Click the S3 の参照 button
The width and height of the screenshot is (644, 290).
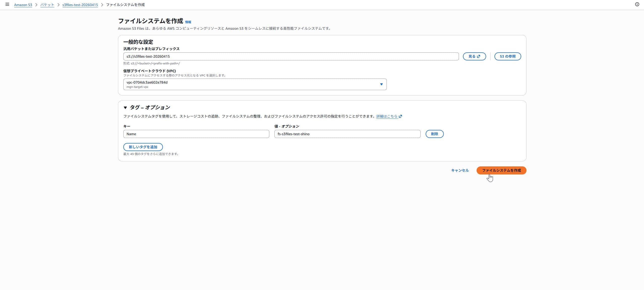507,56
